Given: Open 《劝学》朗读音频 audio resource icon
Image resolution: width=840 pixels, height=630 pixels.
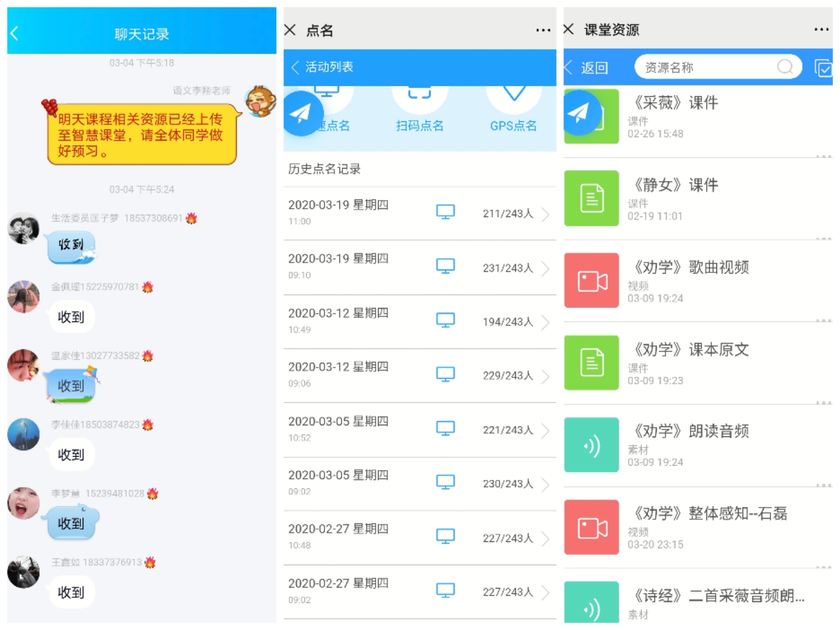Looking at the screenshot, I should point(591,445).
